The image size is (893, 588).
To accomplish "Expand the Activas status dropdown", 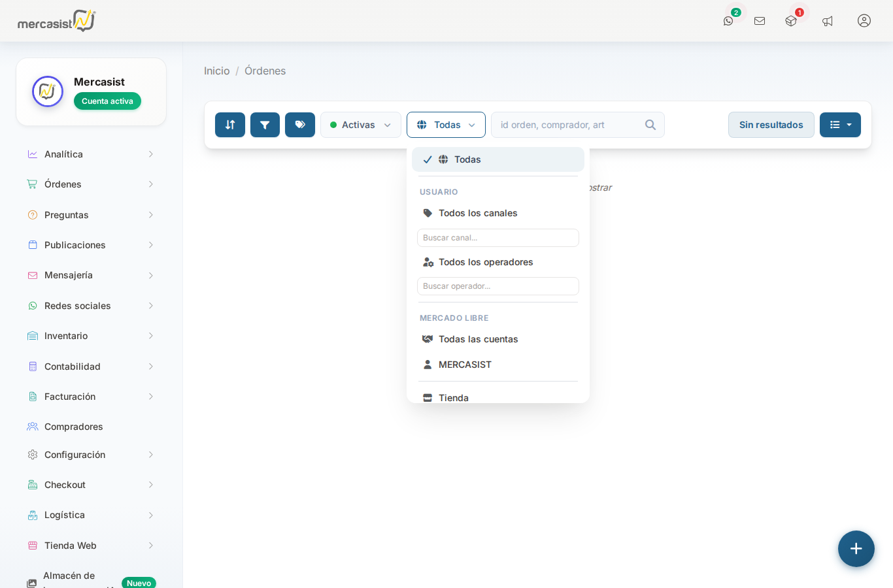I will (361, 125).
